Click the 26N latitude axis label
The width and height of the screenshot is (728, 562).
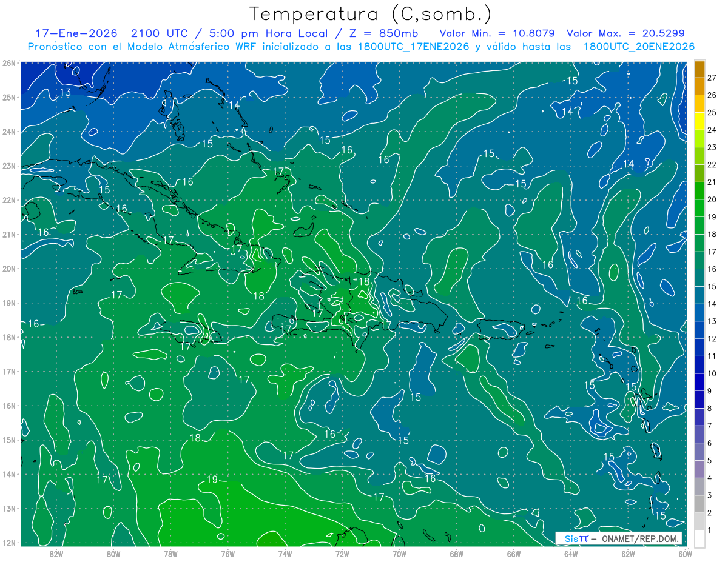coord(9,63)
